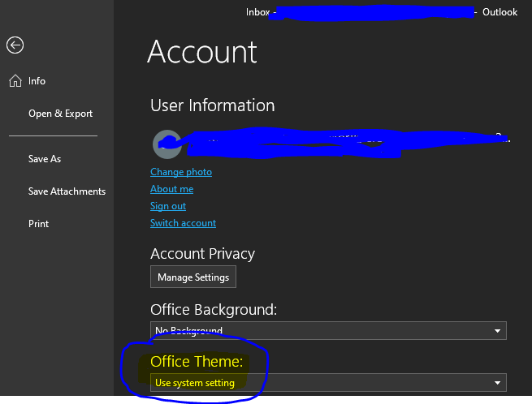The width and height of the screenshot is (532, 404).
Task: Click the Switch account link
Action: [183, 223]
